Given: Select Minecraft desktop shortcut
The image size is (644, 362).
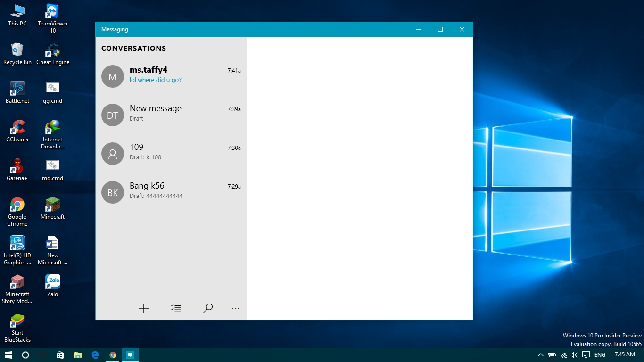Looking at the screenshot, I should (x=53, y=208).
